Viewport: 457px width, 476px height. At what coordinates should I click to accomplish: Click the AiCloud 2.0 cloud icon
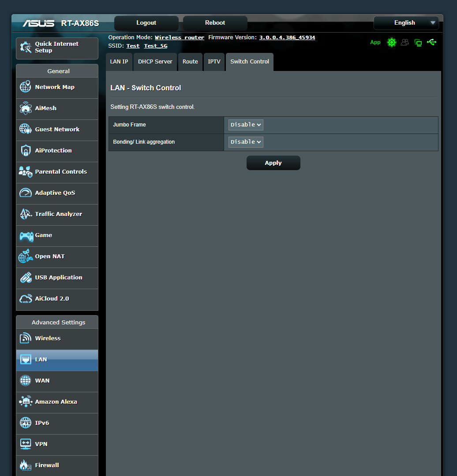pyautogui.click(x=26, y=299)
